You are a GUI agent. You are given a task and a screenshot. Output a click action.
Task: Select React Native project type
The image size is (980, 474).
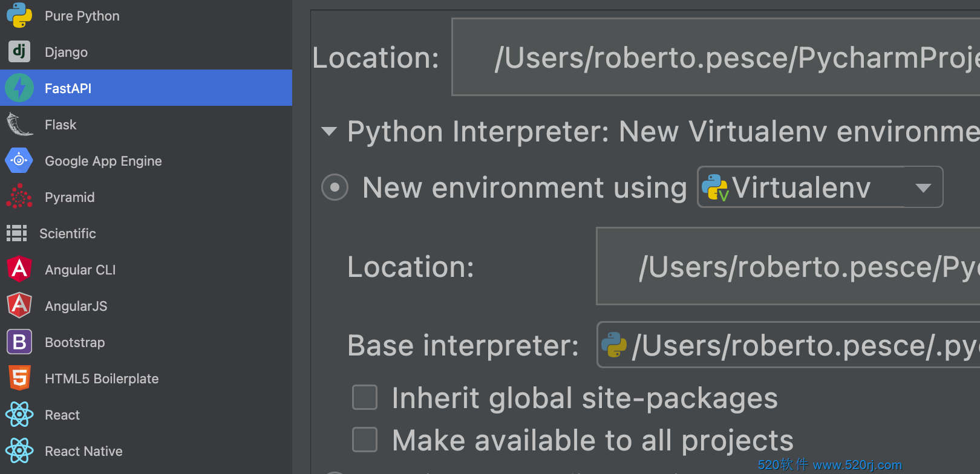(146, 451)
